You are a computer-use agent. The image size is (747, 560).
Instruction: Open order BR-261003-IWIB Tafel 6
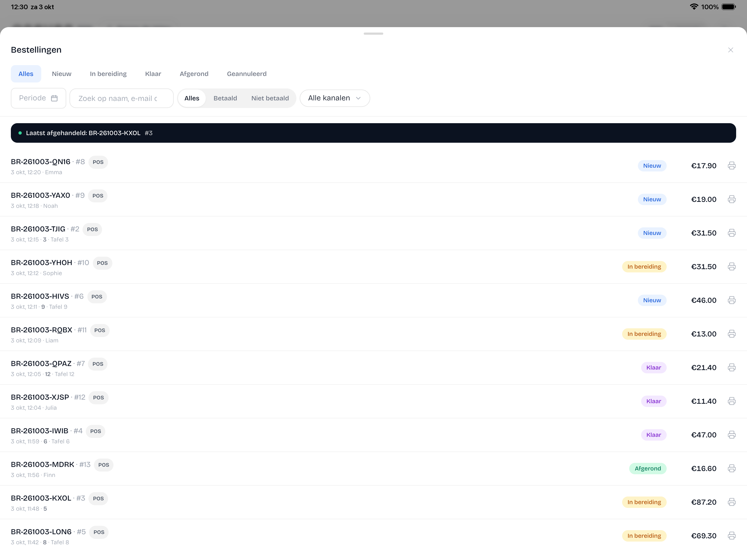373,435
